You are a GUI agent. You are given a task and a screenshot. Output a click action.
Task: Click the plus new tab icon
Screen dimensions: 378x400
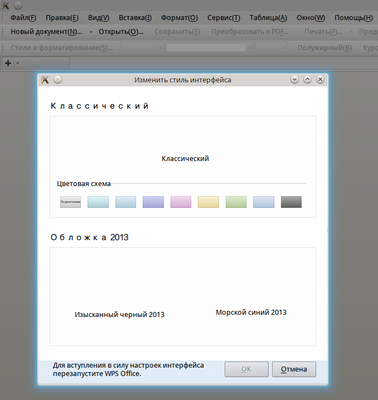click(x=8, y=63)
